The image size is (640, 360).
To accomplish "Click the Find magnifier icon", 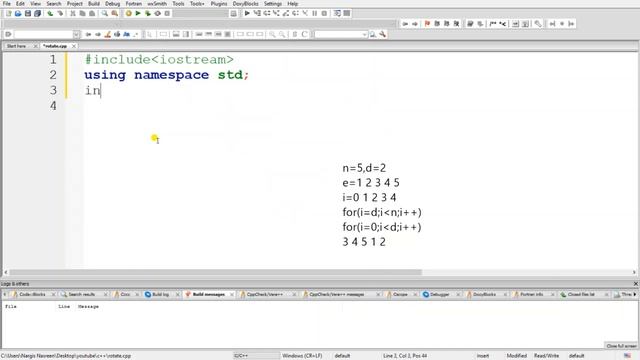I will 105,13.
